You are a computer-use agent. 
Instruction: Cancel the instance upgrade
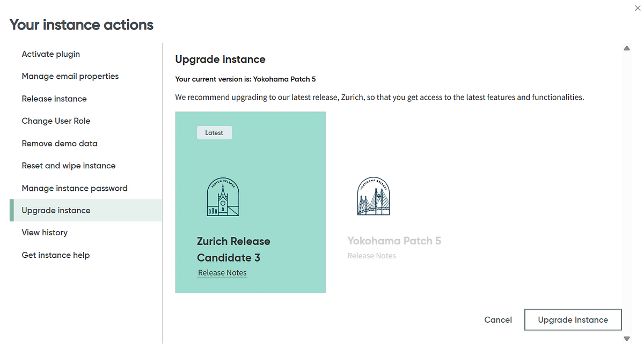[x=497, y=319]
